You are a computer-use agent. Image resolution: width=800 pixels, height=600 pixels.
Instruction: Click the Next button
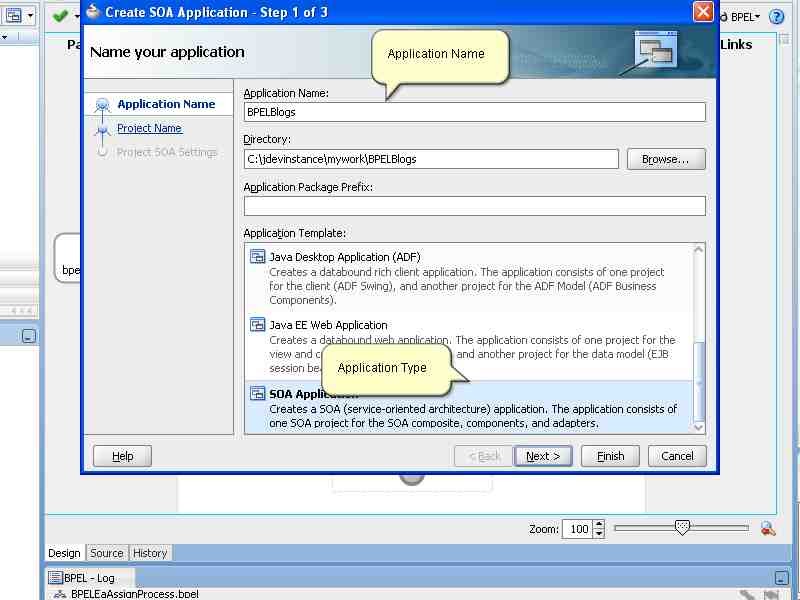click(x=543, y=456)
